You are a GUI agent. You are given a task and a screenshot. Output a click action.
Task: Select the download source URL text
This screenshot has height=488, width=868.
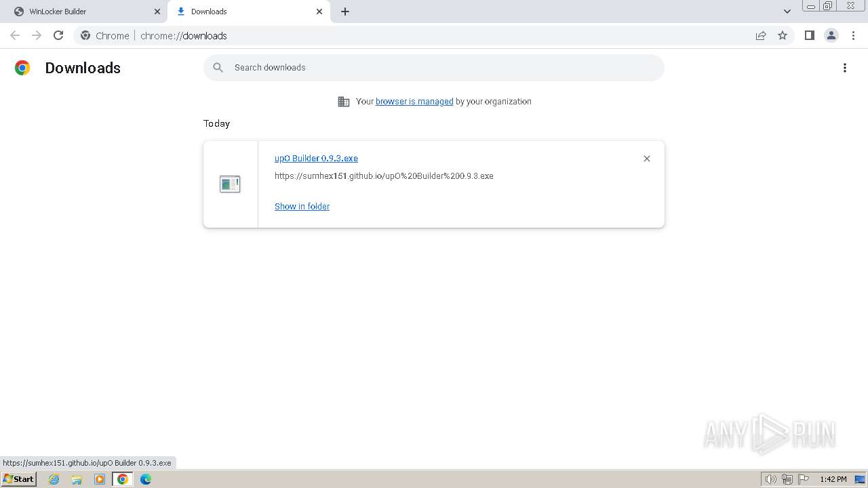(x=384, y=176)
